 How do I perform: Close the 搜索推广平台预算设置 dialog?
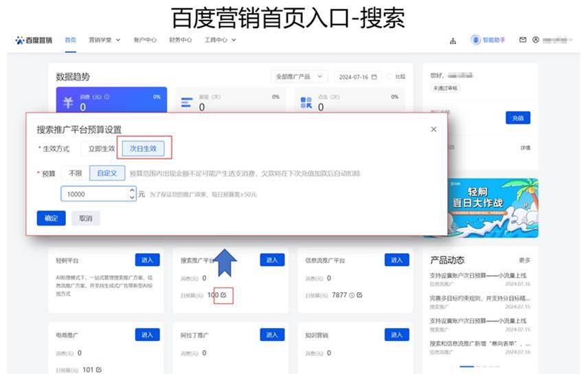[433, 129]
